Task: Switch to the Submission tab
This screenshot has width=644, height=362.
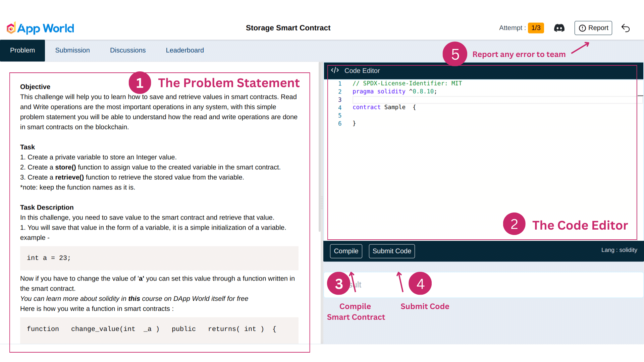Action: tap(72, 50)
